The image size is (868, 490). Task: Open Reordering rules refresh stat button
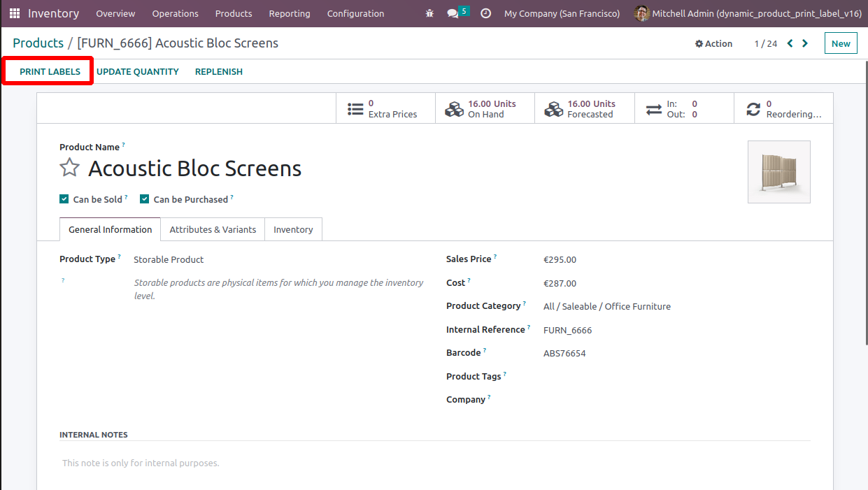coord(783,108)
